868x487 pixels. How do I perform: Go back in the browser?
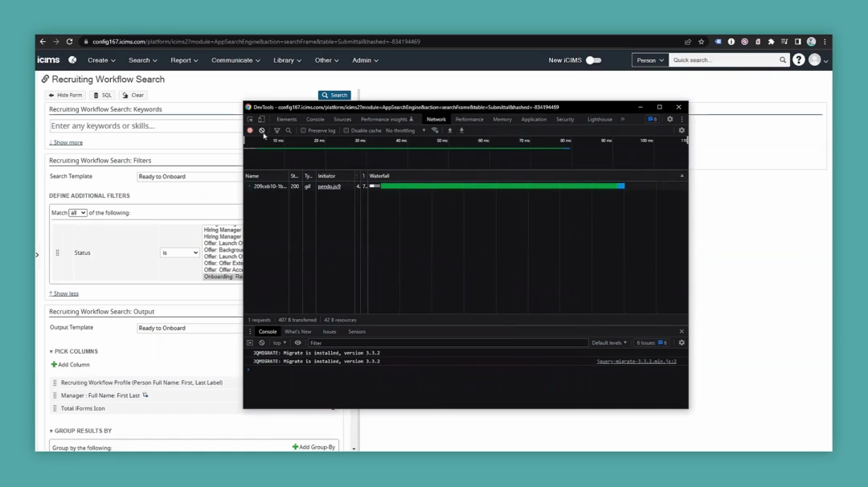[43, 42]
